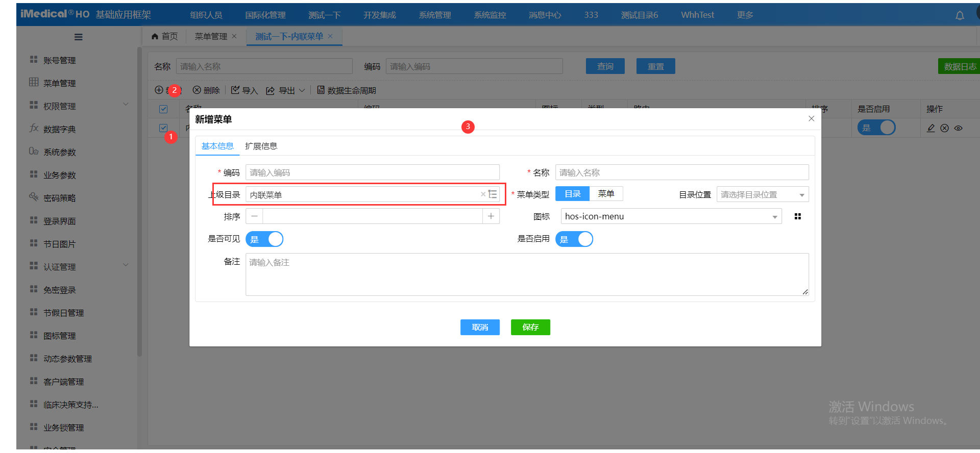Click the edit pencil icon in the table row
The height and width of the screenshot is (453, 980).
click(x=931, y=128)
